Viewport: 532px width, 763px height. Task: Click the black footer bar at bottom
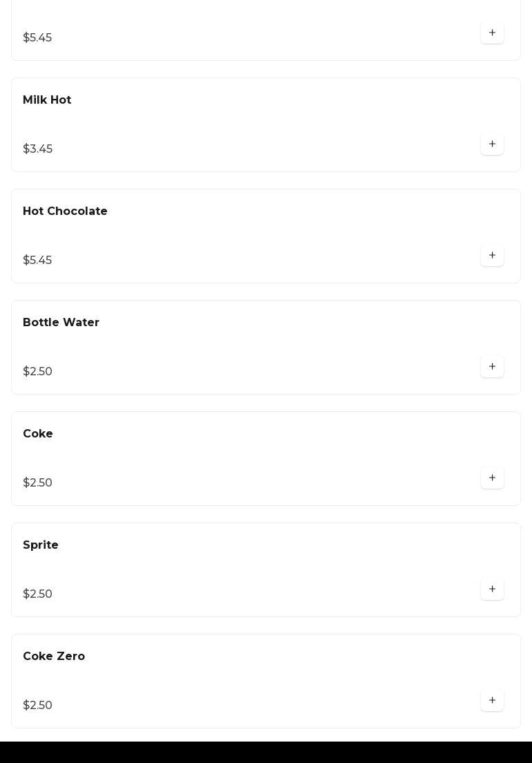pyautogui.click(x=266, y=752)
